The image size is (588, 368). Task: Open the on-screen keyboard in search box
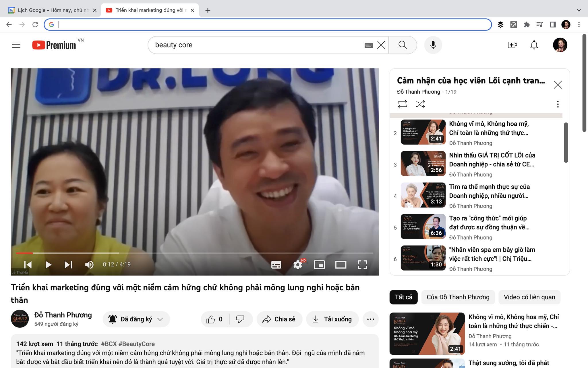(369, 45)
